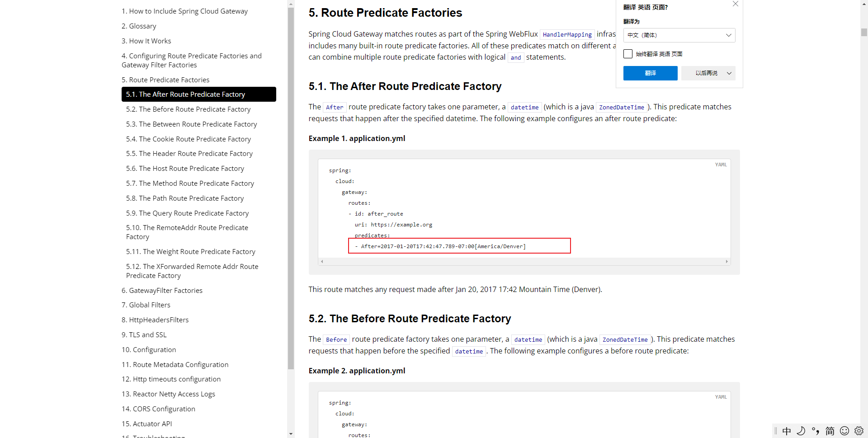The width and height of the screenshot is (868, 438).
Task: Click the 以后再说 not now button
Action: pyautogui.click(x=706, y=73)
